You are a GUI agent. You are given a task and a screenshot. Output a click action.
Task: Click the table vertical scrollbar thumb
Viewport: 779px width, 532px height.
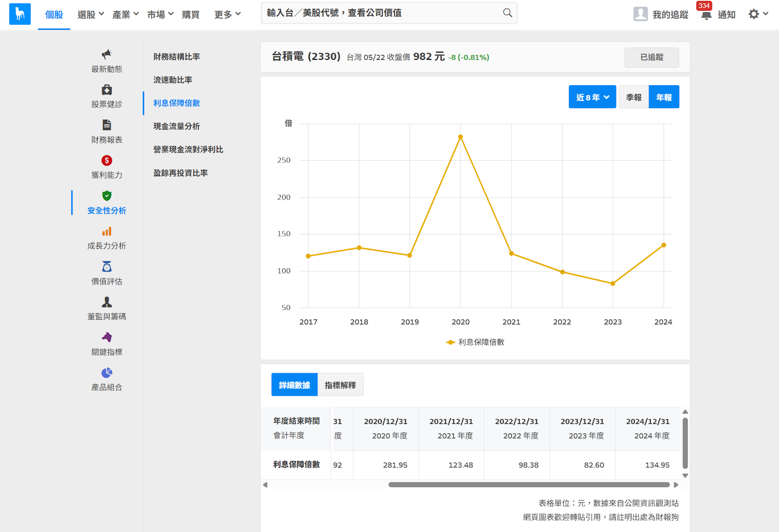point(685,442)
